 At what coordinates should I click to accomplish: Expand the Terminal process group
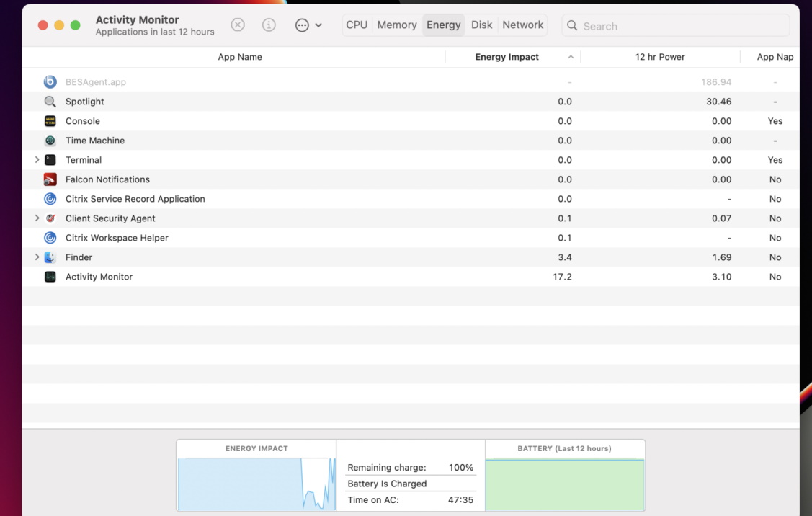[37, 159]
